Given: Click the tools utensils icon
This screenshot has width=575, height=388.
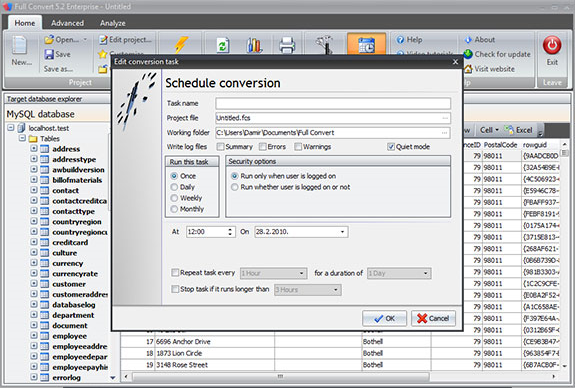Looking at the screenshot, I should [325, 45].
